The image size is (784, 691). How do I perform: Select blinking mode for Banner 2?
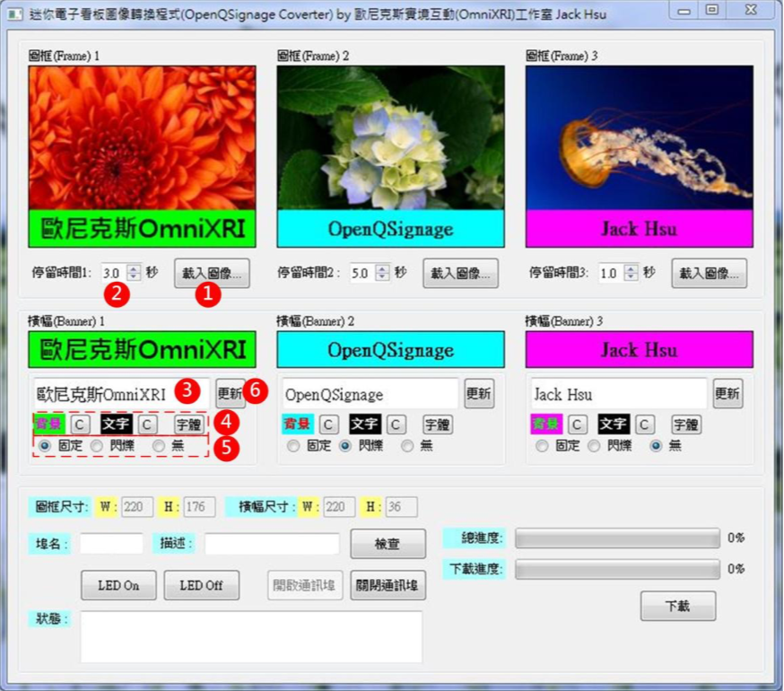click(345, 445)
